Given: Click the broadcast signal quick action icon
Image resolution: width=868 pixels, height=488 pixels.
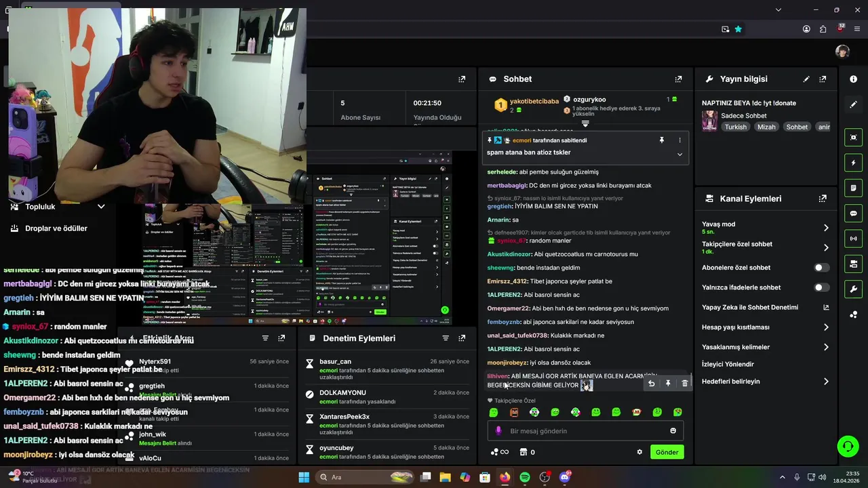Looking at the screenshot, I should click(853, 239).
